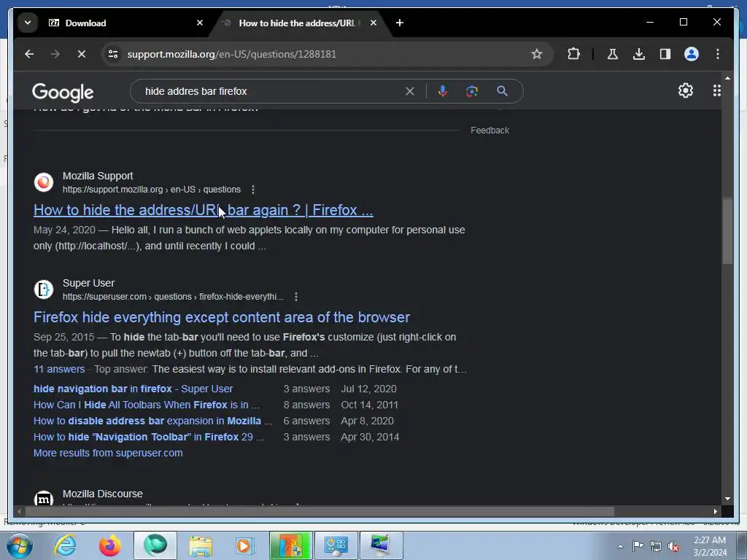The image size is (747, 560).
Task: Bookmark this page with the star
Action: click(537, 54)
